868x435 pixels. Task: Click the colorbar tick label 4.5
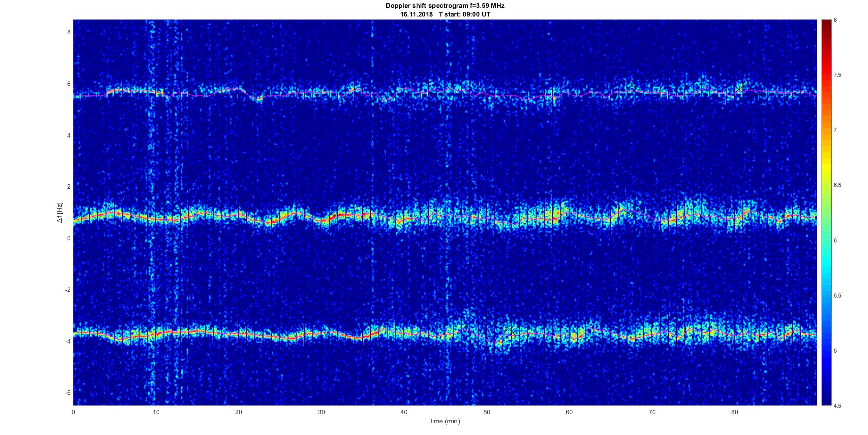tap(837, 406)
